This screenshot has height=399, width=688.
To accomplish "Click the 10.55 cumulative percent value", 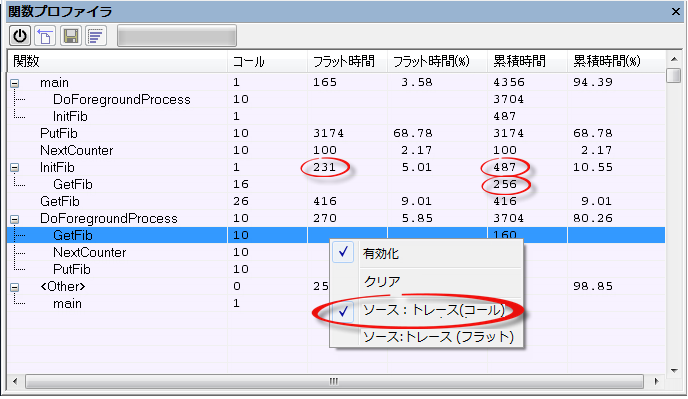I will (x=593, y=167).
